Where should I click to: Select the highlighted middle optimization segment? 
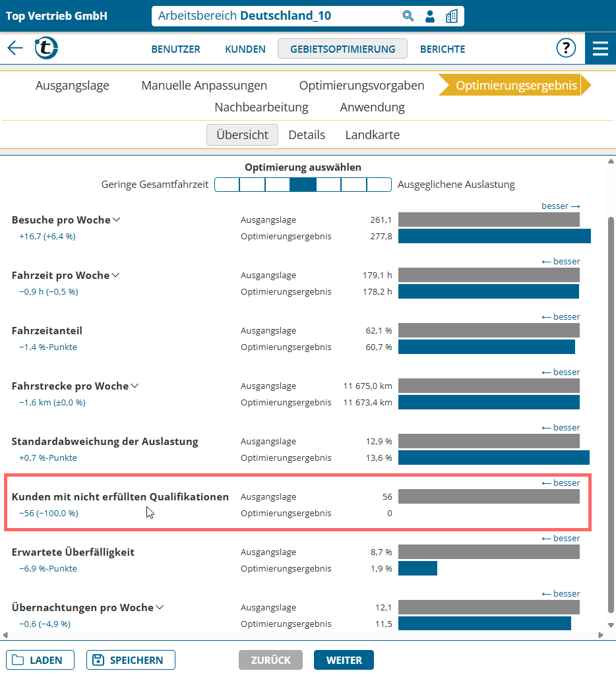pyautogui.click(x=303, y=185)
